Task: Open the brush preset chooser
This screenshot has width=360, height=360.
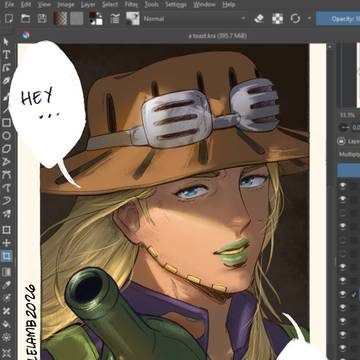Action: coord(133,19)
